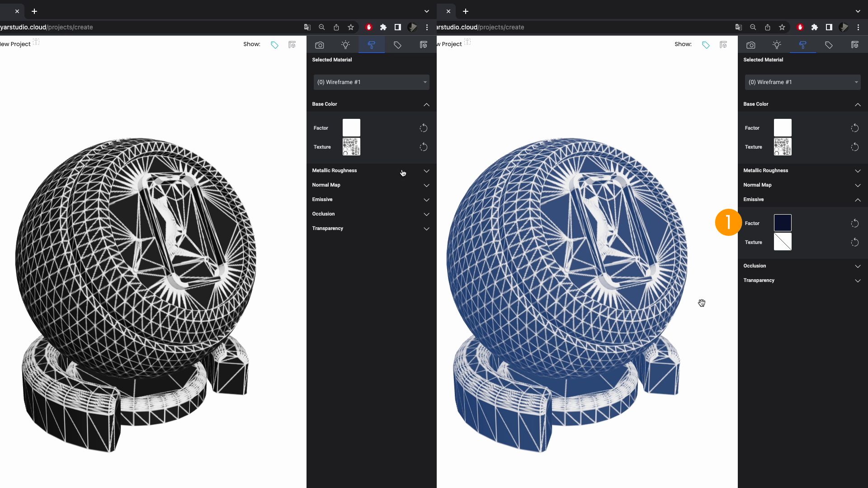Screen dimensions: 868x488
Task: Toggle tag display in the right viewer
Action: point(705,45)
